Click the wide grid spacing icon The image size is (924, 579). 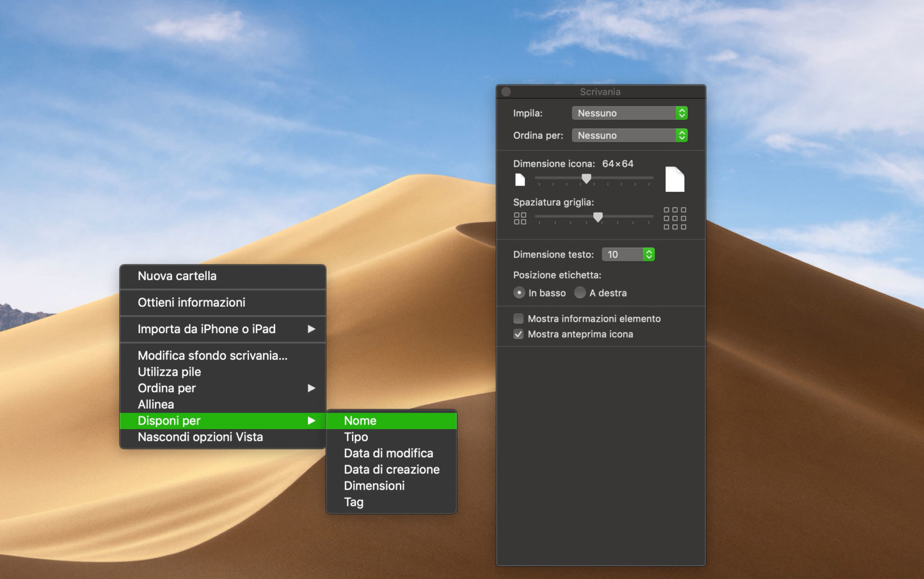coord(675,218)
